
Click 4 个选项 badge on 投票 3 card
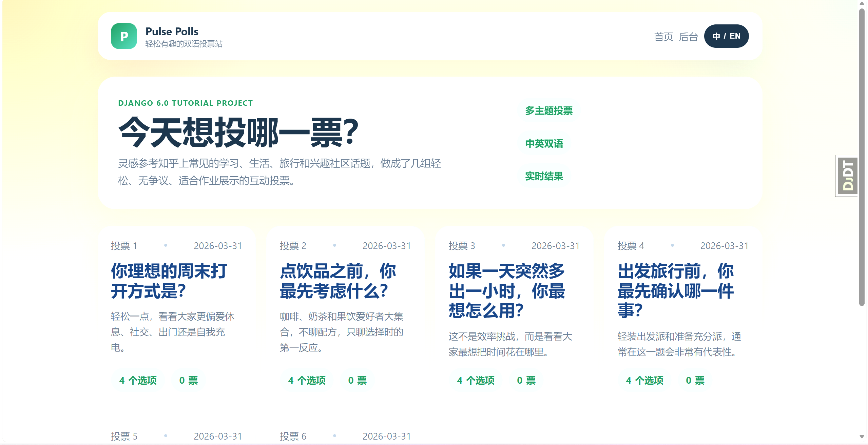[476, 380]
